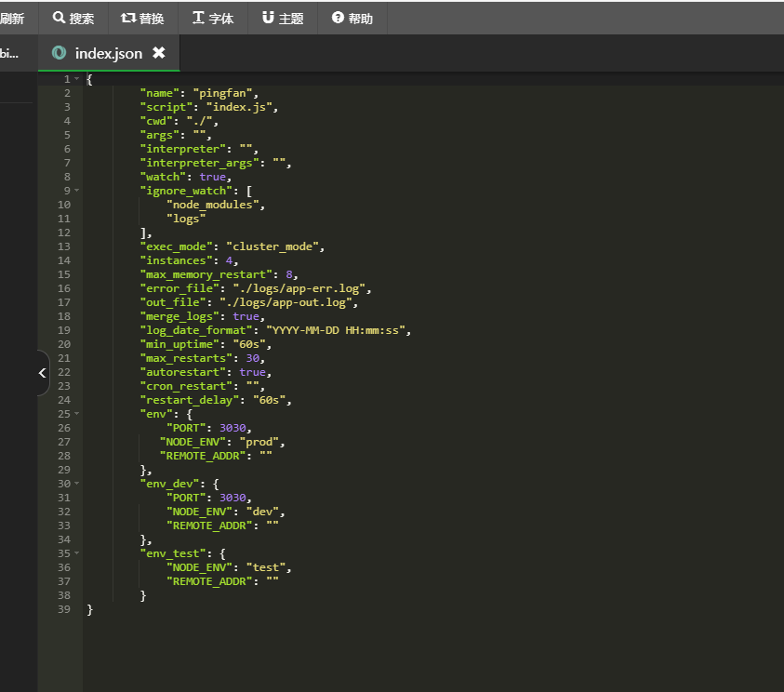Click PORT 3030 on line 26
This screenshot has height=692, width=784.
tap(233, 429)
